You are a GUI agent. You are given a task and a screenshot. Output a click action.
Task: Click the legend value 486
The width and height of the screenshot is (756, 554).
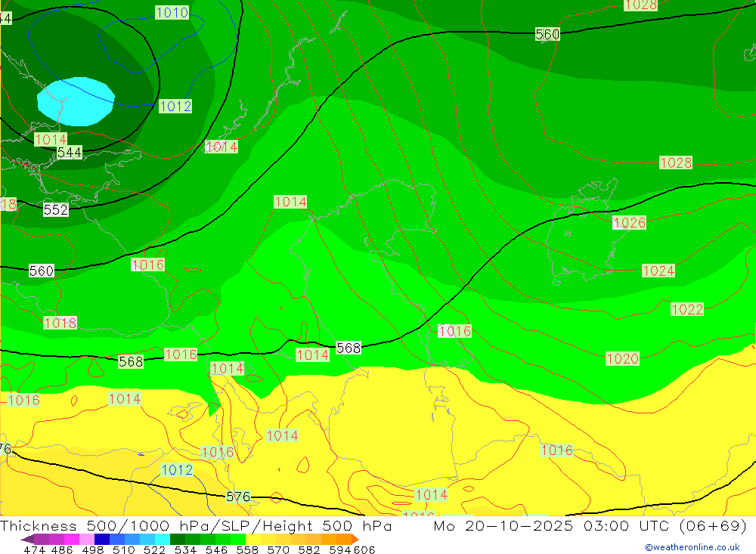coord(63,549)
